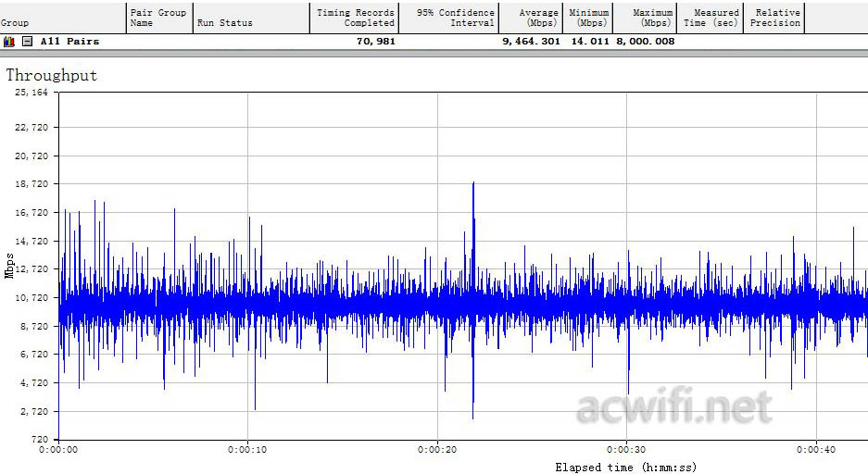The height and width of the screenshot is (474, 868).
Task: Click the Elapsed time axis title
Action: 625,468
